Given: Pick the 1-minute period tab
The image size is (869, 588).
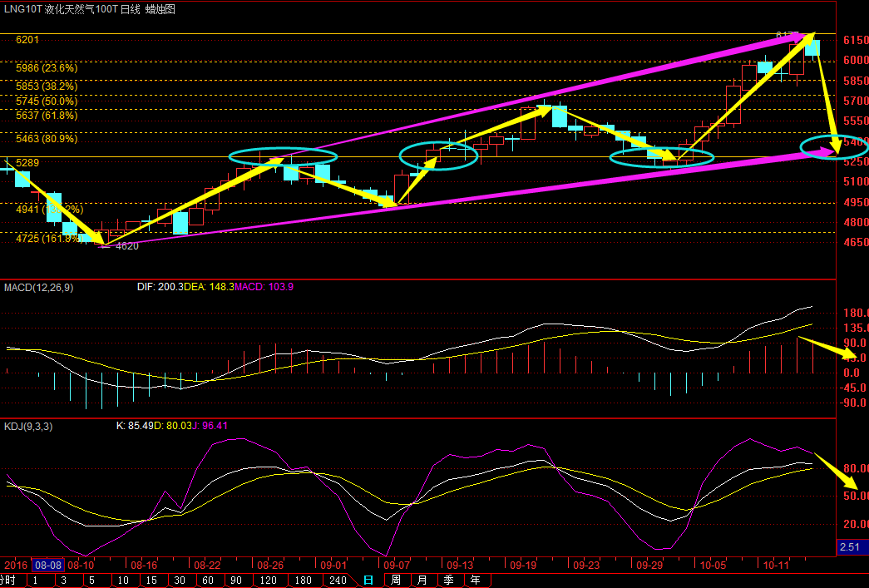Looking at the screenshot, I should point(35,580).
